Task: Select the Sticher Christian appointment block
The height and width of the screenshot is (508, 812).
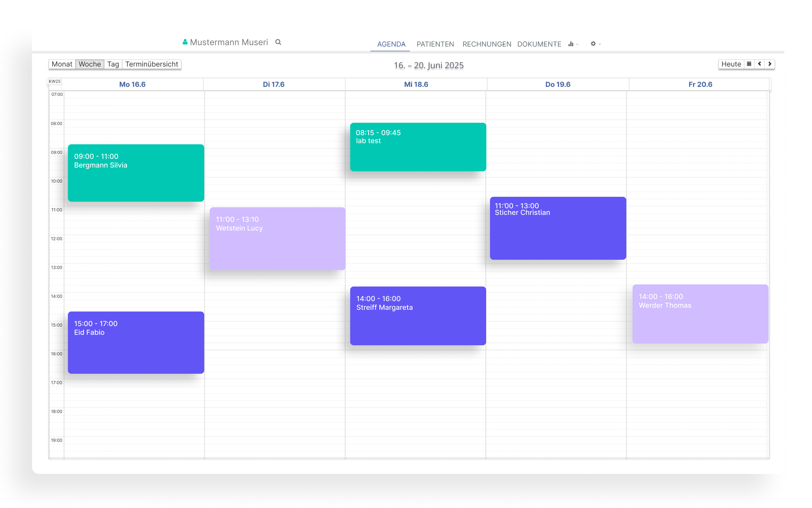Action: coord(557,228)
